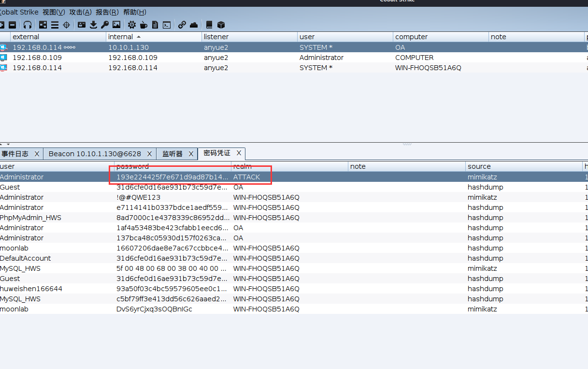
Task: Click the password hash 137bca48c05930d157f0263ca
Action: 172,238
